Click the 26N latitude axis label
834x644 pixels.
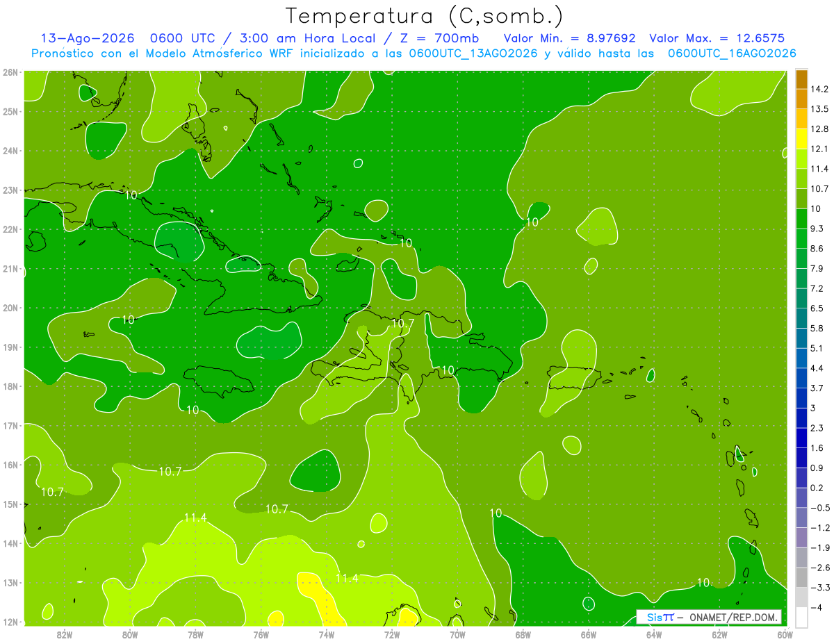[x=10, y=72]
